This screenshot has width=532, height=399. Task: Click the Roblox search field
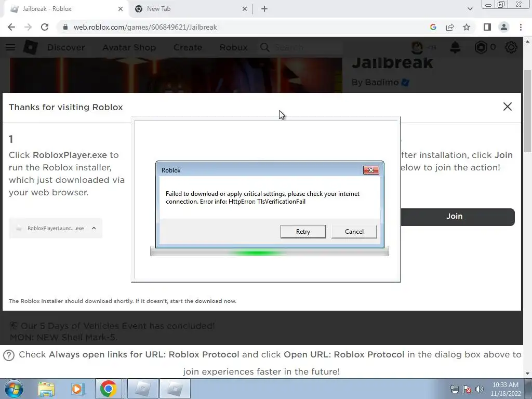[x=300, y=47]
